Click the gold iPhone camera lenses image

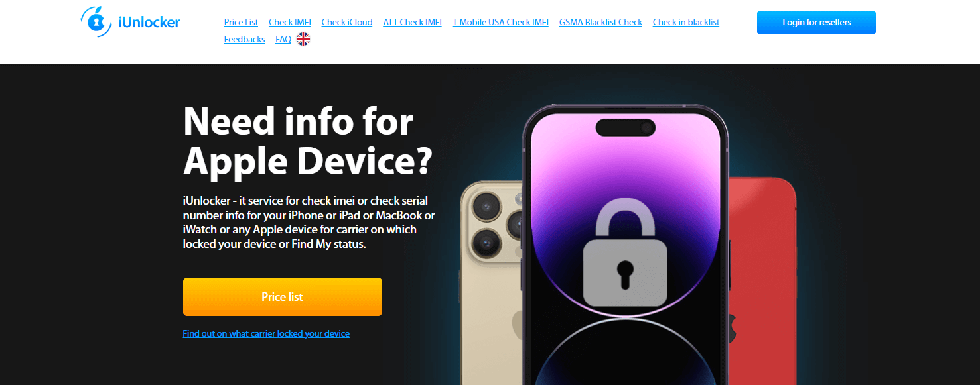[494, 226]
